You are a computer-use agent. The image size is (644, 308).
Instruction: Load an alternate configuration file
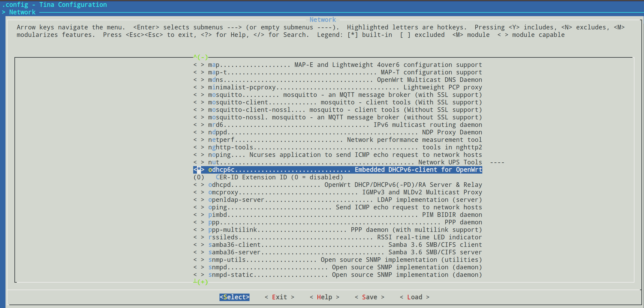coord(415,297)
